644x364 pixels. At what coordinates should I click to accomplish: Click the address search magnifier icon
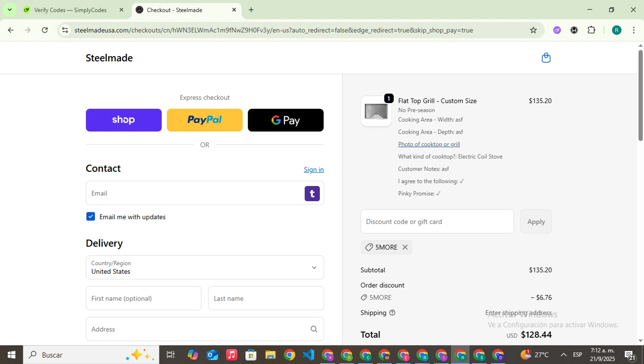click(314, 329)
